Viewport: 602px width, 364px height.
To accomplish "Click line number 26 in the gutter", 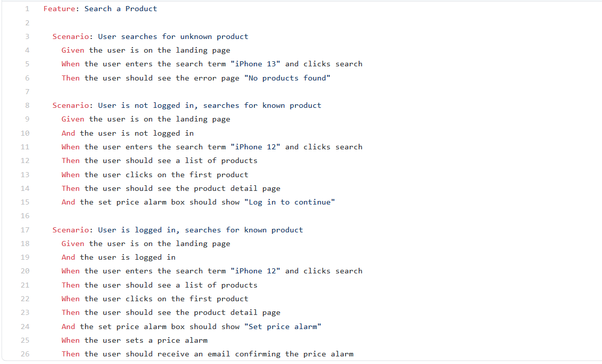I will (25, 354).
